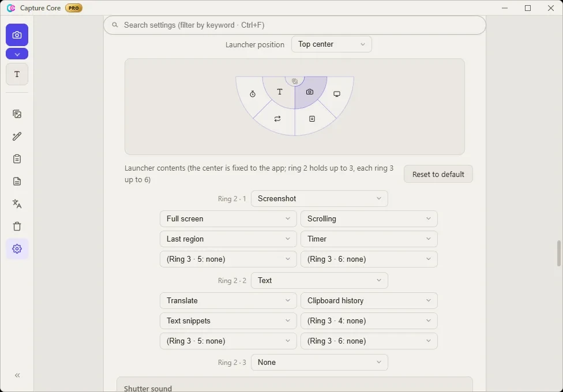
Task: Click the "Ring 2 · 2" label
Action: pos(232,280)
